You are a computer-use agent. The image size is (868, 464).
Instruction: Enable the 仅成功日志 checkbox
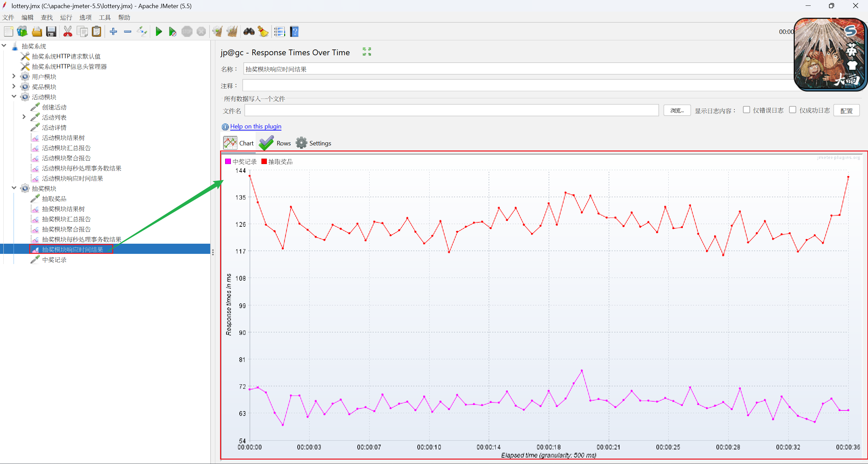[792, 110]
